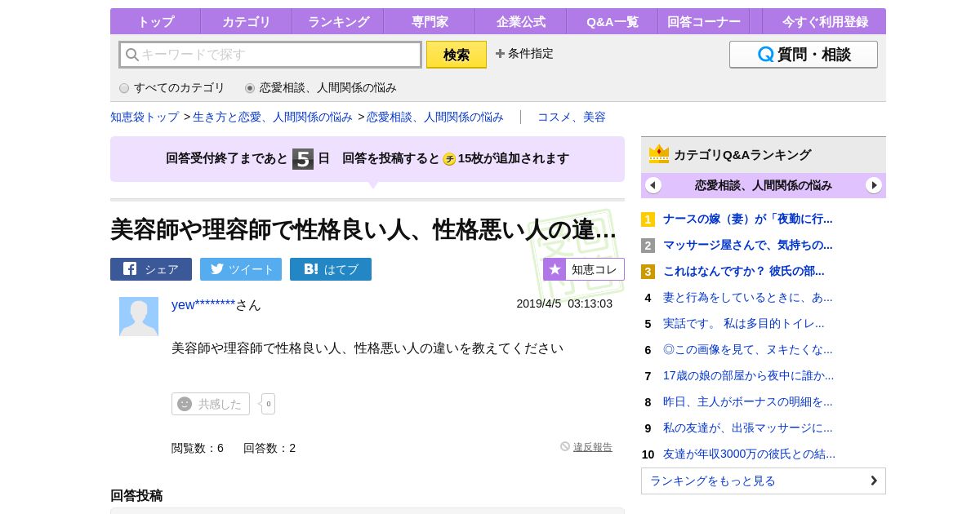
Task: Open 恋愛相談、人間関係の悩み breadcrumb link
Action: point(435,117)
